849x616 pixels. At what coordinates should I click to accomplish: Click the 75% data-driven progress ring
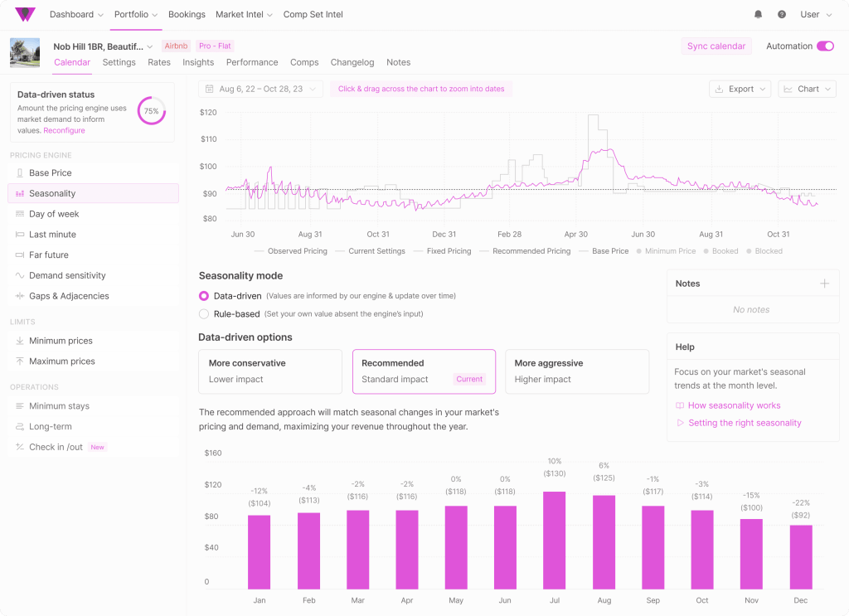pos(151,111)
